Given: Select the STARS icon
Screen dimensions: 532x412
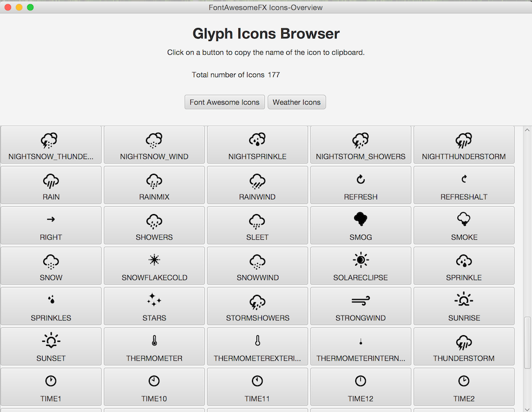Looking at the screenshot, I should [x=154, y=306].
